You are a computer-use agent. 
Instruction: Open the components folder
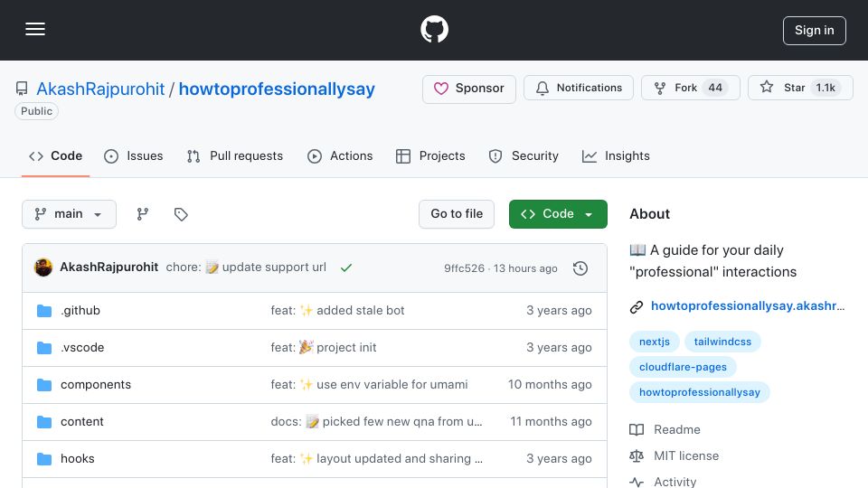[x=96, y=385]
